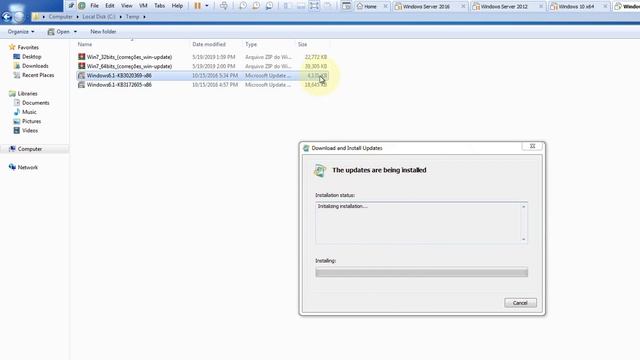
Task: Open the Music library
Action: [29, 112]
